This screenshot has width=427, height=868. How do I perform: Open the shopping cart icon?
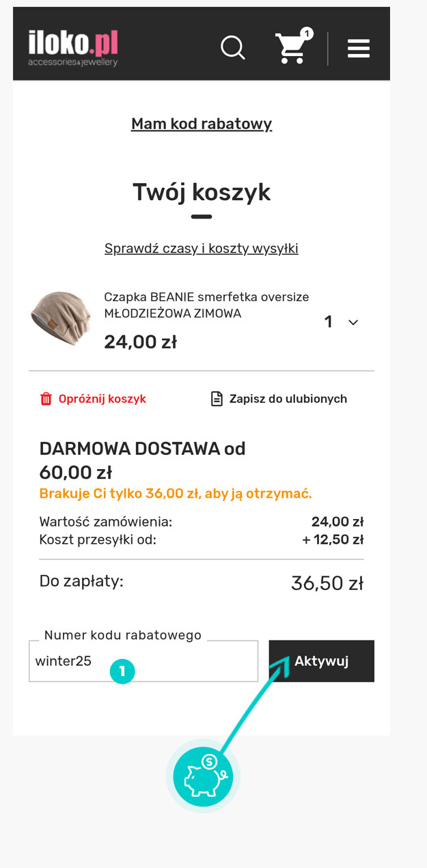(291, 48)
